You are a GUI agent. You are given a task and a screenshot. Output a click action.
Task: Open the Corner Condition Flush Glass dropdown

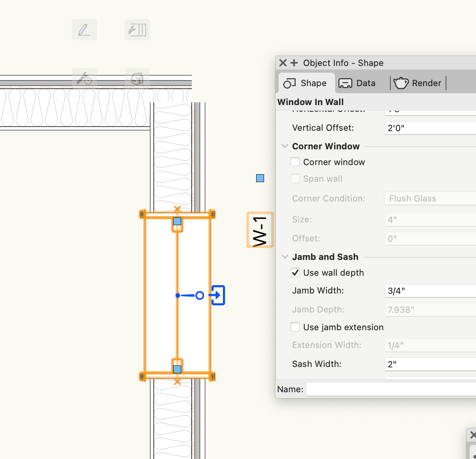tap(430, 198)
